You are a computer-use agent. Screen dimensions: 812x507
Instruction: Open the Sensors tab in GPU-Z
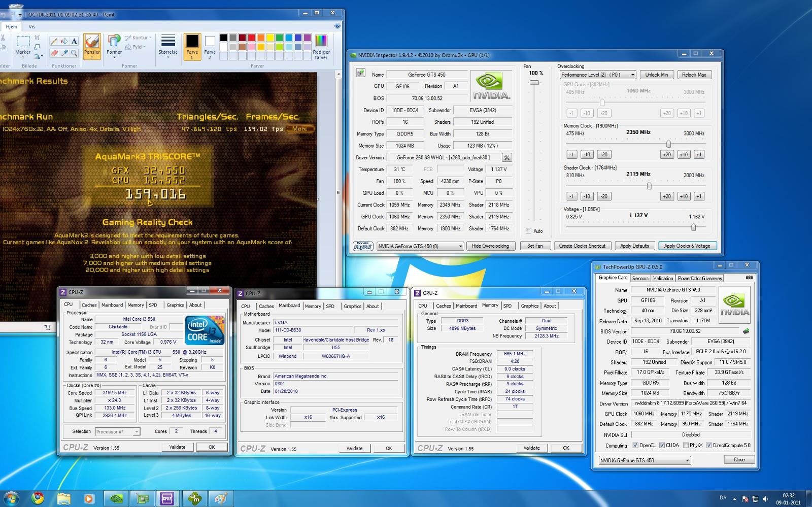point(640,278)
